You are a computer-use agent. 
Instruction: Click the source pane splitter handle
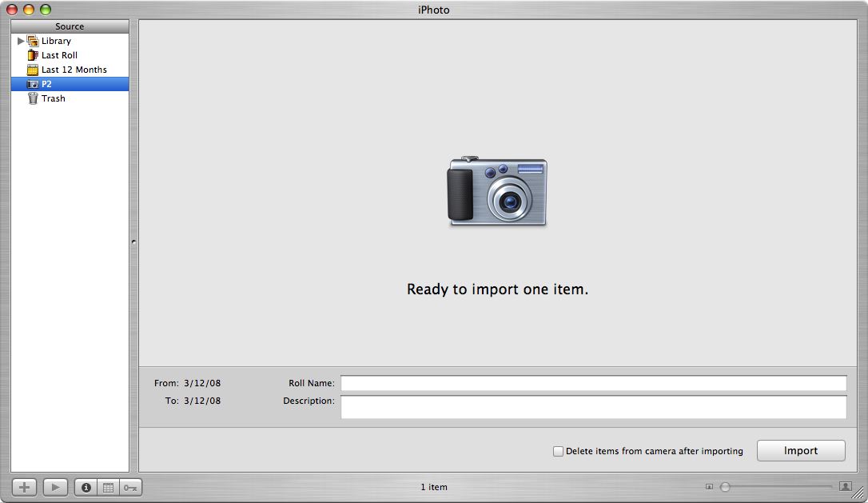(134, 242)
